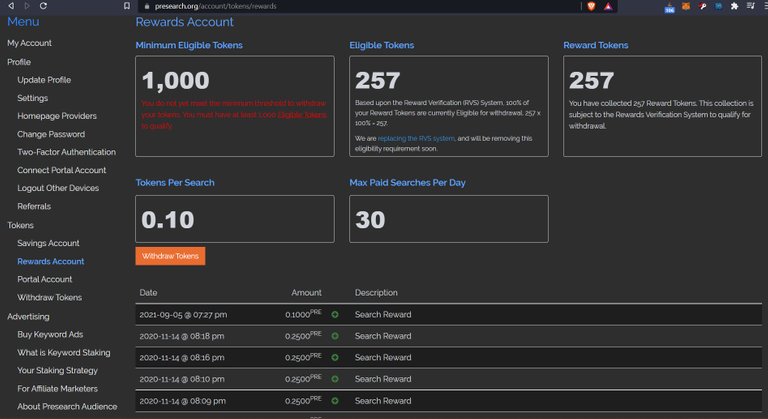Click the Tokens section heading in sidebar

[20, 225]
